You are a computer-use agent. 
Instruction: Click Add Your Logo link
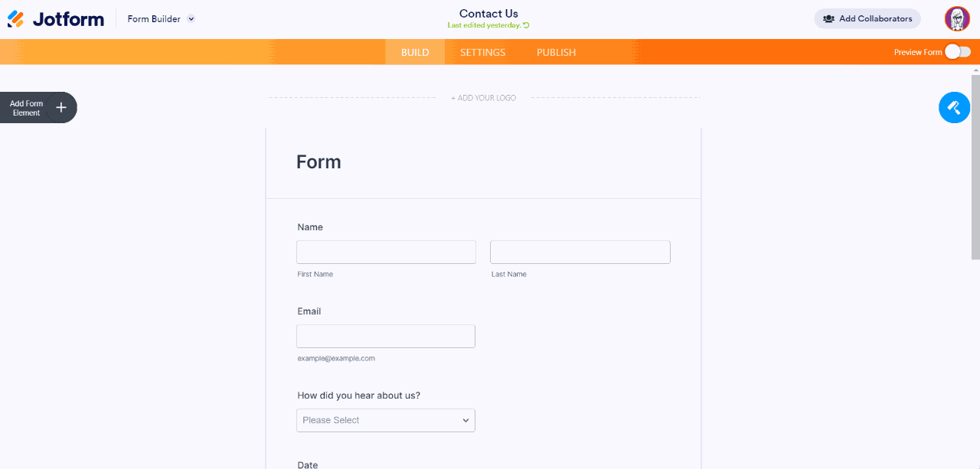[483, 98]
